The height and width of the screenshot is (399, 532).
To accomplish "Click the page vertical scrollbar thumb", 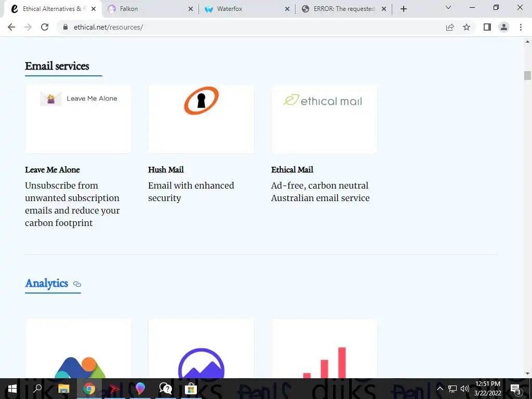I will click(x=527, y=76).
